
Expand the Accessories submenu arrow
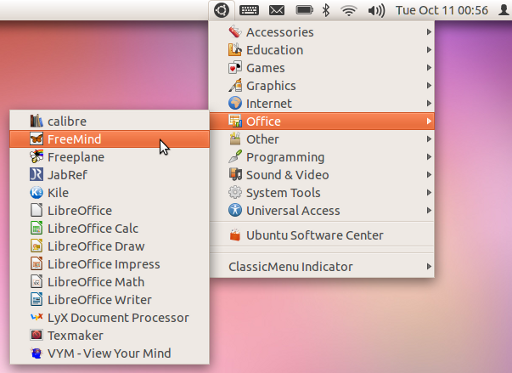pyautogui.click(x=429, y=32)
